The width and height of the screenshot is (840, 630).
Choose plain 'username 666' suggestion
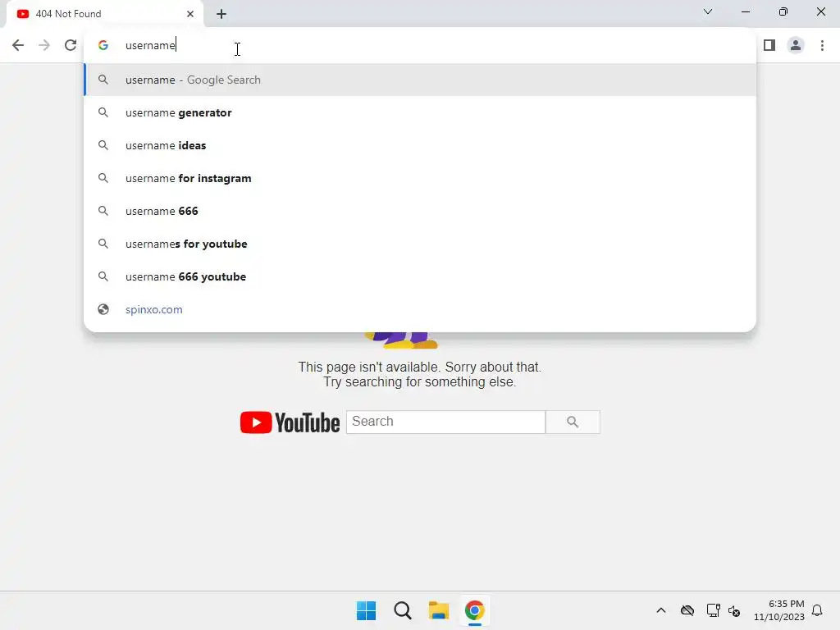point(420,211)
